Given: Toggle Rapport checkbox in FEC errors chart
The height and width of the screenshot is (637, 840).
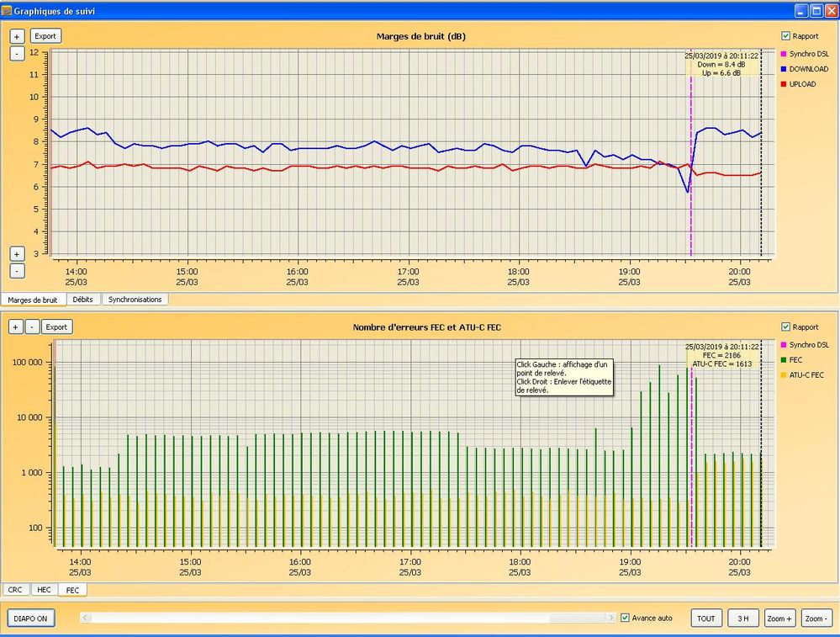Looking at the screenshot, I should (785, 326).
